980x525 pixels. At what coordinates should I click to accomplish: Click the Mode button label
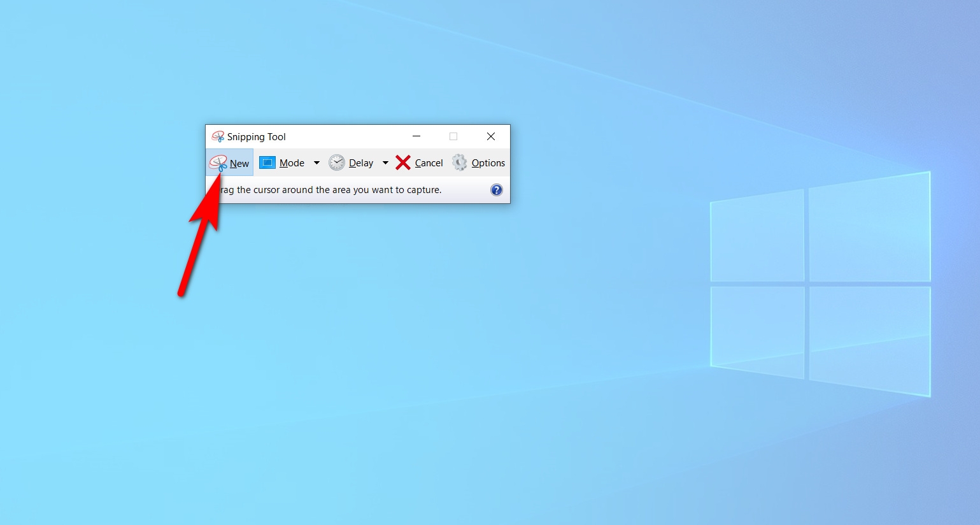[x=292, y=163]
